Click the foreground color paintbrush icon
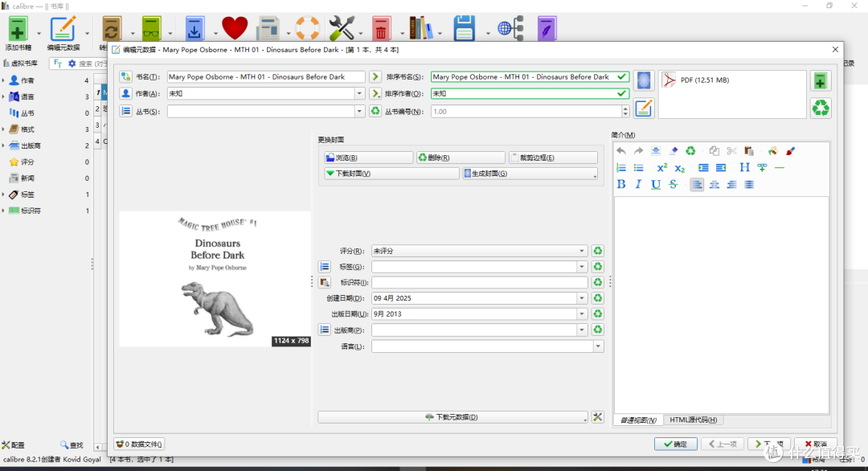Image resolution: width=868 pixels, height=471 pixels. point(791,150)
